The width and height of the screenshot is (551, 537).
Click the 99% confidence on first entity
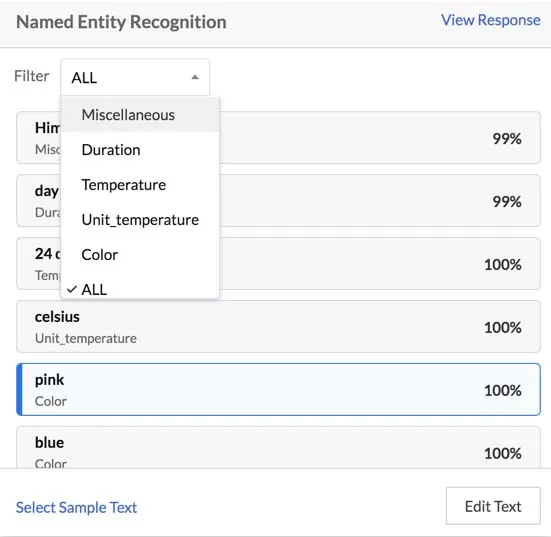(x=507, y=138)
